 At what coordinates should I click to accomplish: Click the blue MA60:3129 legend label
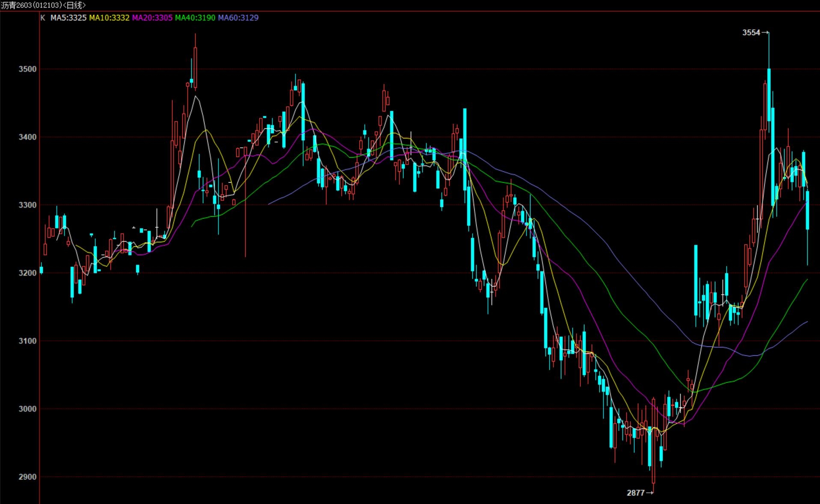[238, 18]
